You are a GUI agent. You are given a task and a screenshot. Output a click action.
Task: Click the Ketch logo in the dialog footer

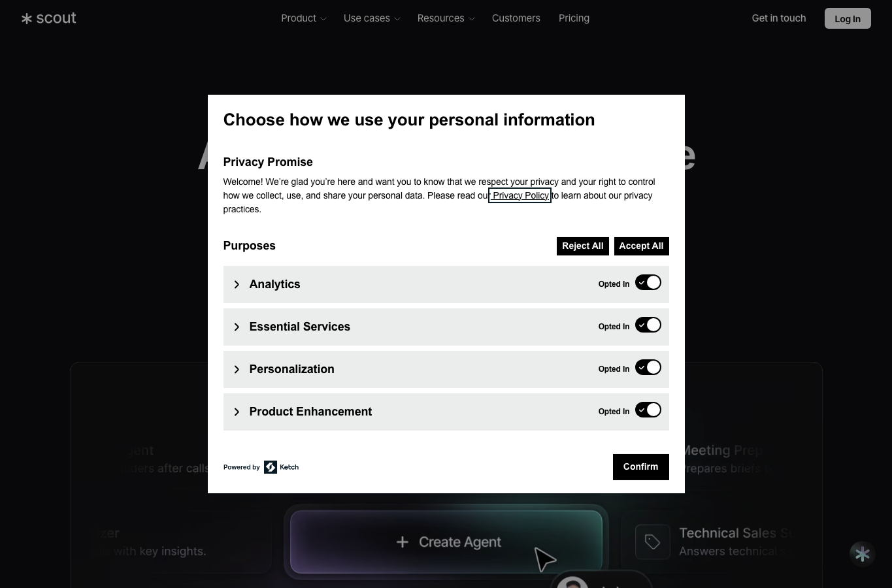(x=281, y=467)
